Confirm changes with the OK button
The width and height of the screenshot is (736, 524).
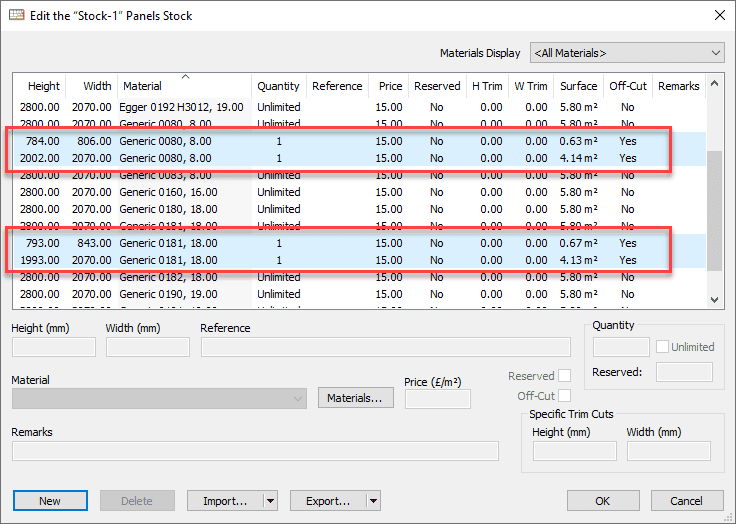[x=602, y=501]
